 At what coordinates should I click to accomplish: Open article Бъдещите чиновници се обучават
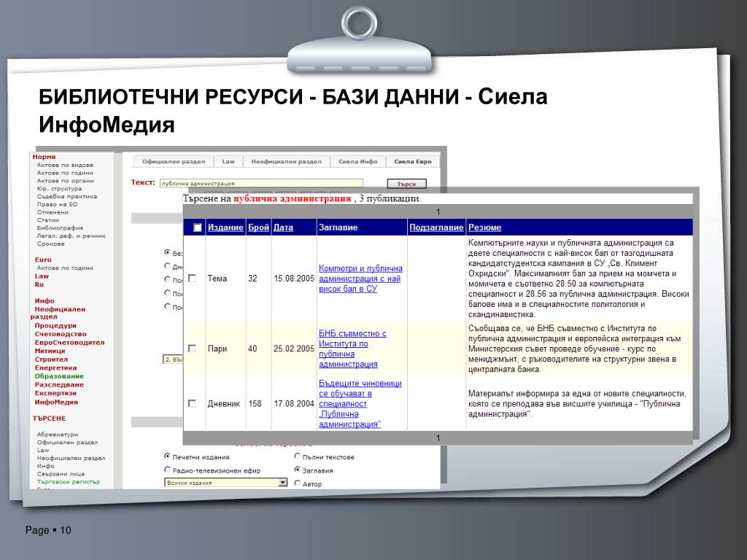(x=360, y=404)
